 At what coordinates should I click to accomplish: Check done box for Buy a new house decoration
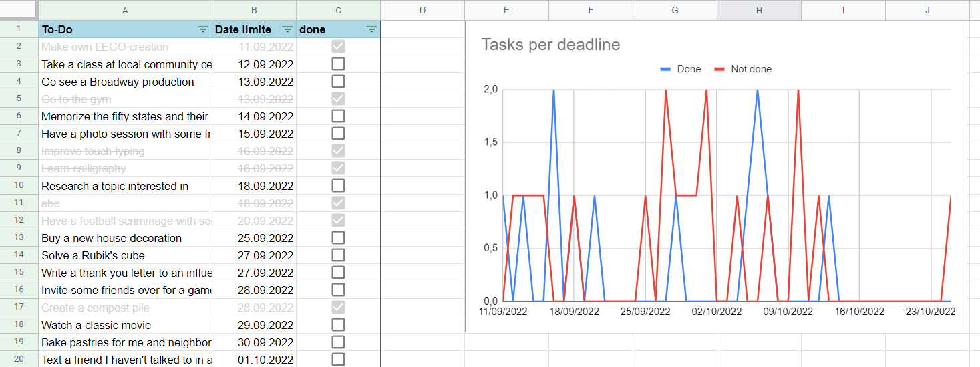point(339,238)
